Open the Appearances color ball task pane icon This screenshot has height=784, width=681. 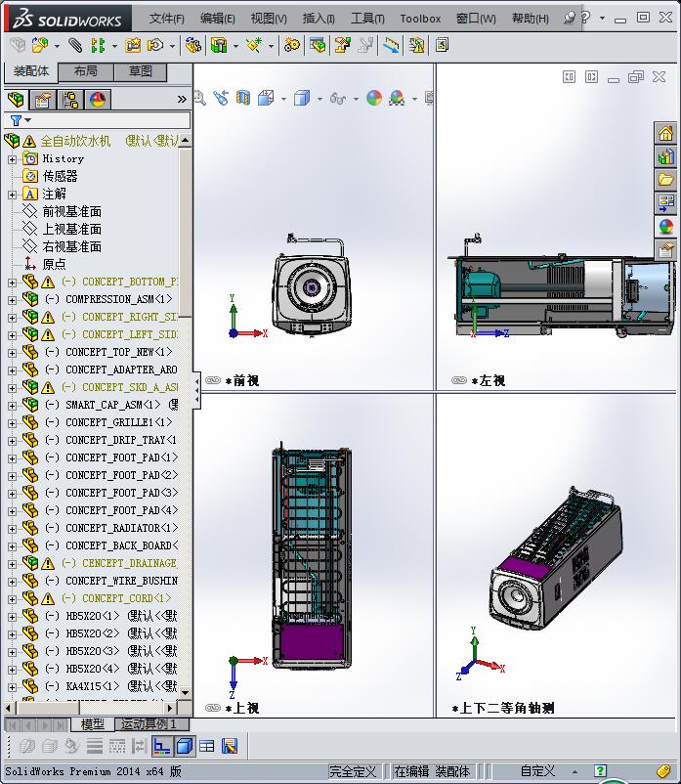[x=665, y=226]
